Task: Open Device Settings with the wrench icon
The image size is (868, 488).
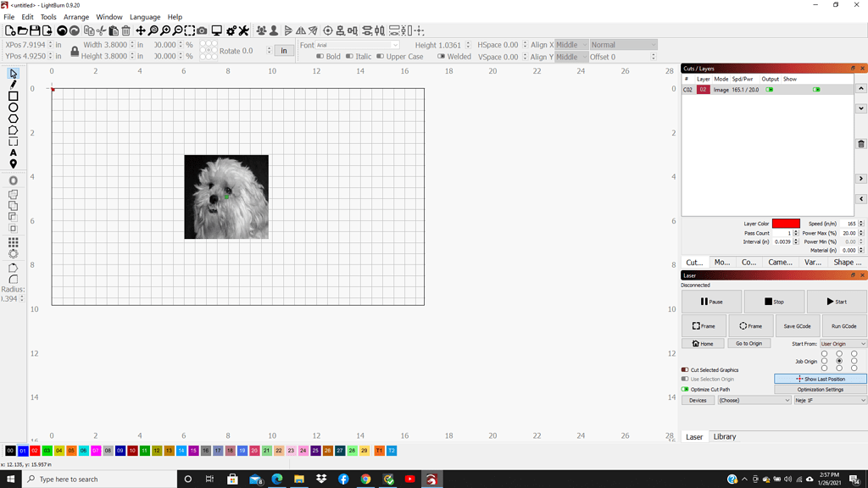Action: (x=243, y=30)
